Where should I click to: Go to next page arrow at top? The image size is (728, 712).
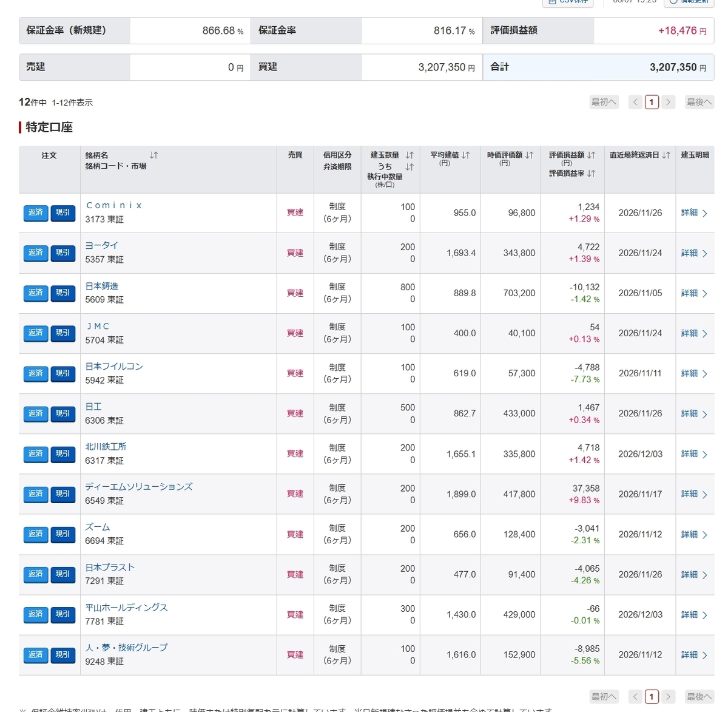(x=669, y=102)
